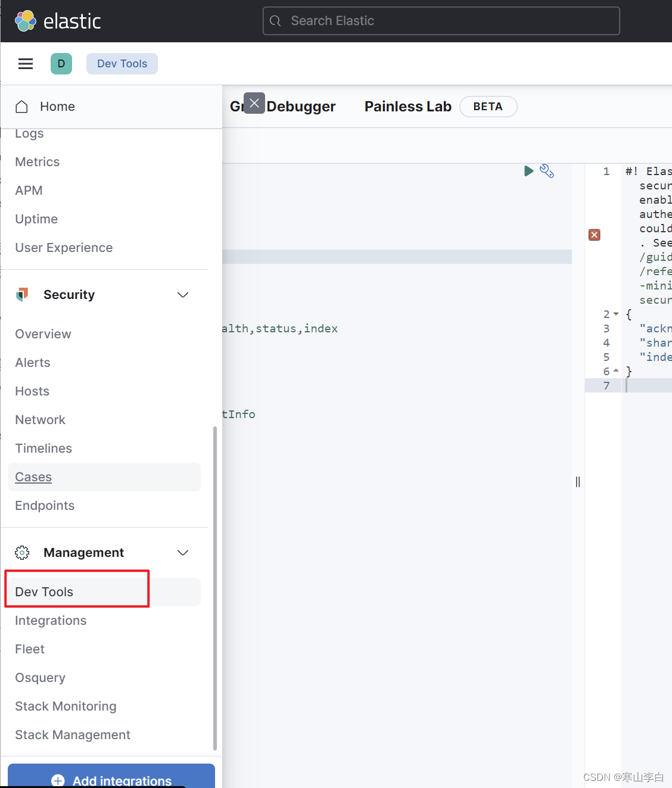This screenshot has height=788, width=672.
Task: Open Integrations under Management
Action: tap(51, 621)
